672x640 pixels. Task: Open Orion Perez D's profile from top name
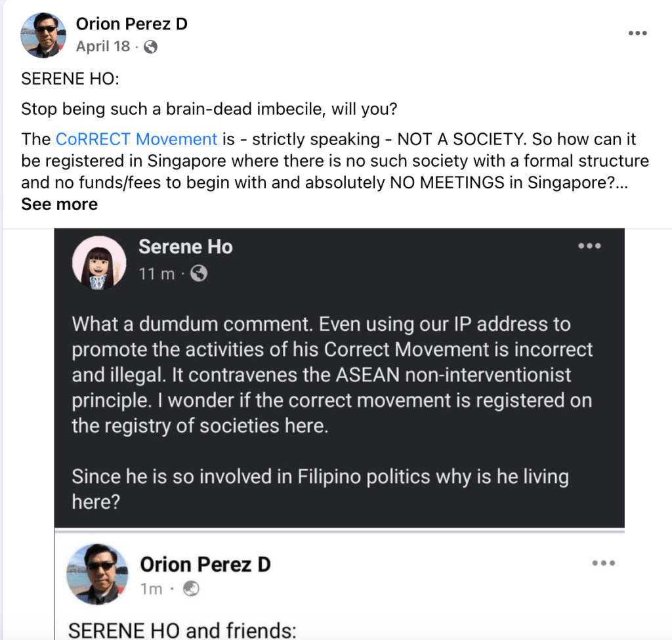[131, 24]
